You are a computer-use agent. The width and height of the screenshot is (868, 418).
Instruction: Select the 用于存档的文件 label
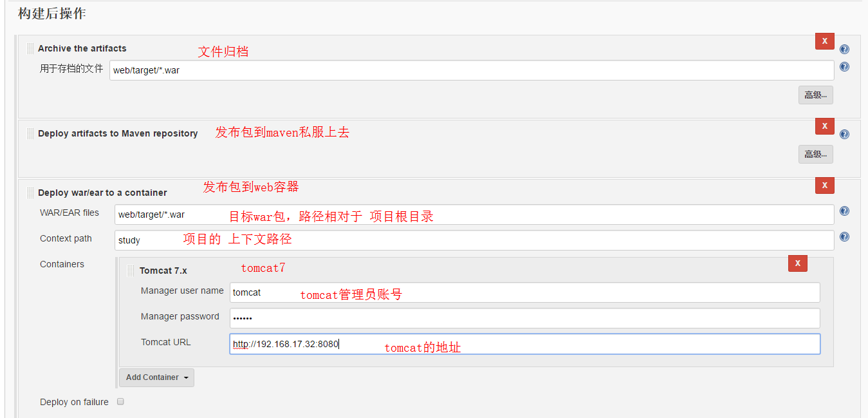[x=71, y=68]
